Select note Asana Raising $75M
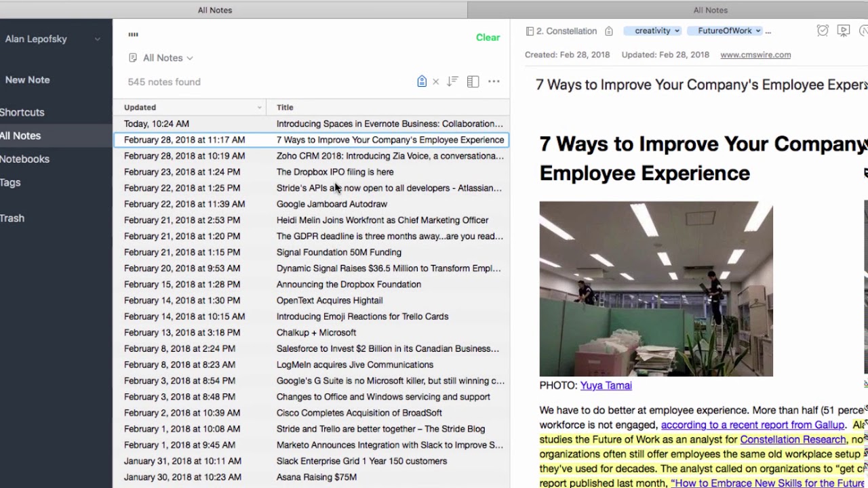 point(311,477)
